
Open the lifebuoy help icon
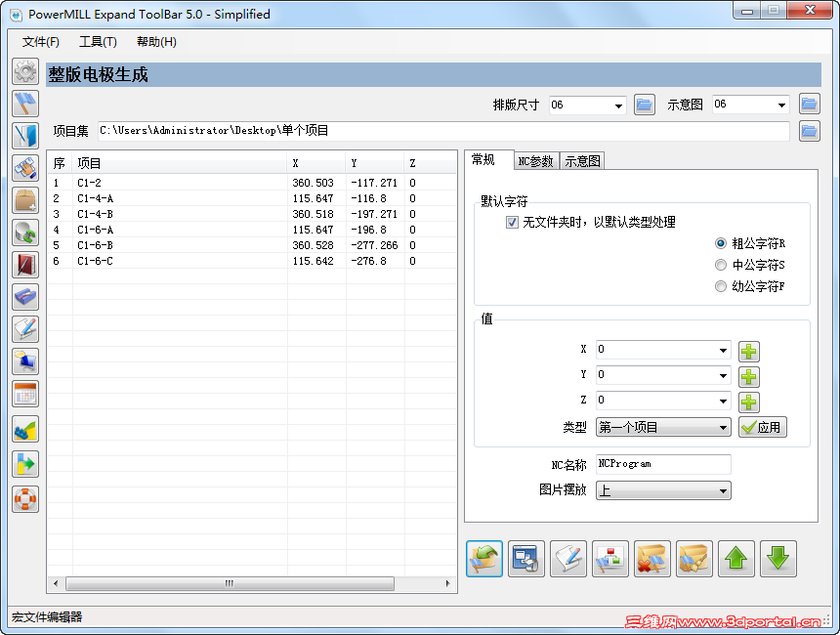click(x=25, y=499)
